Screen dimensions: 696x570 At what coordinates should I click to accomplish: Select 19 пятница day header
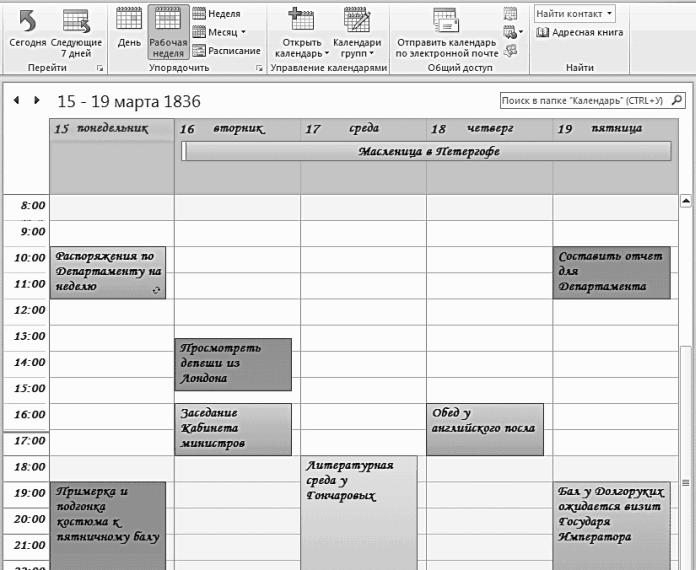click(615, 129)
